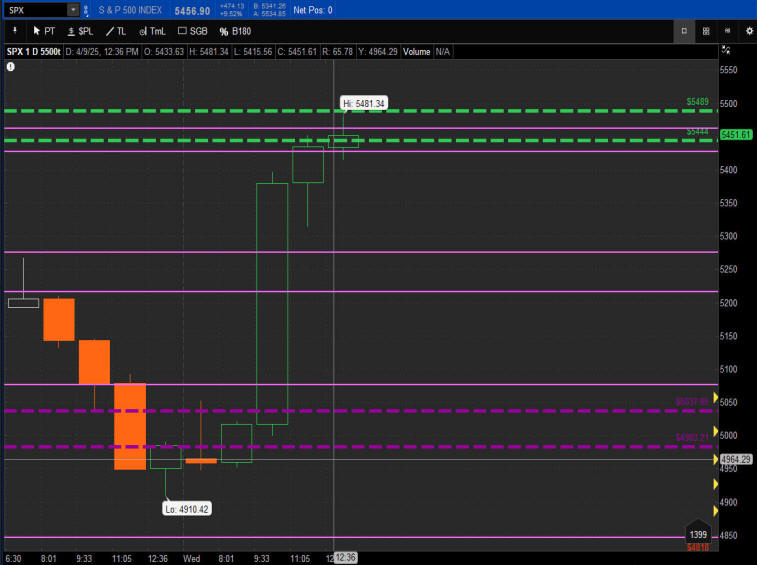The width and height of the screenshot is (757, 565).
Task: Click the alert exclamation icon at chart top-left
Action: [10, 67]
